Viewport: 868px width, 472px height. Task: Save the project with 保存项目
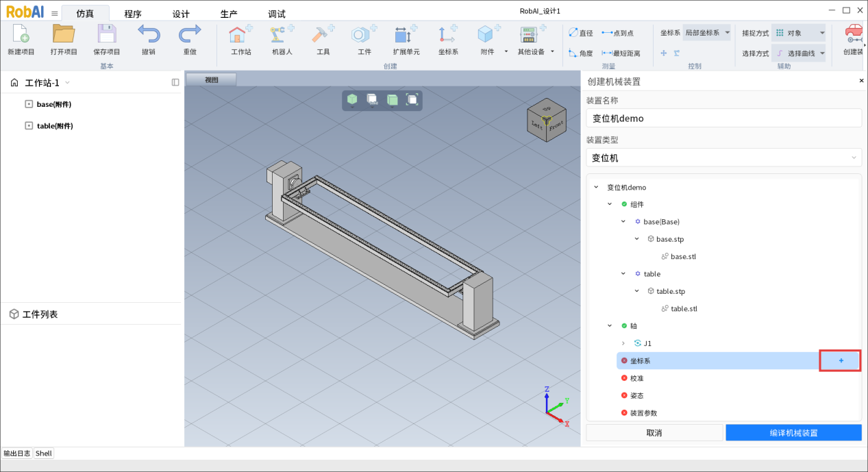click(x=107, y=34)
